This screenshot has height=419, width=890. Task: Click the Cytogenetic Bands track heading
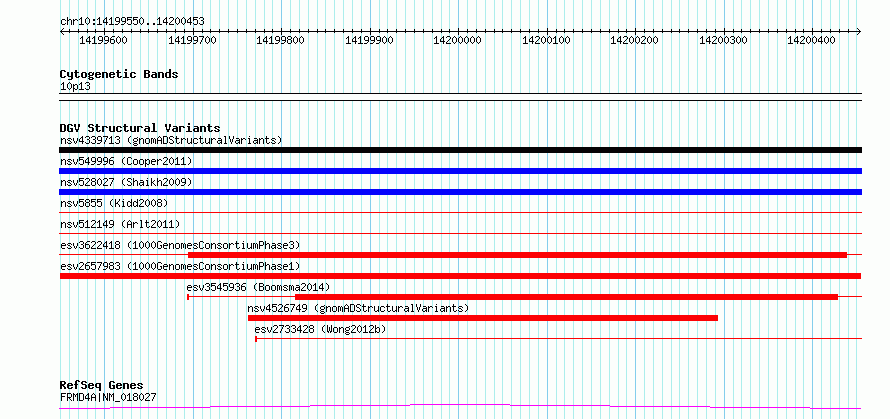click(x=119, y=74)
